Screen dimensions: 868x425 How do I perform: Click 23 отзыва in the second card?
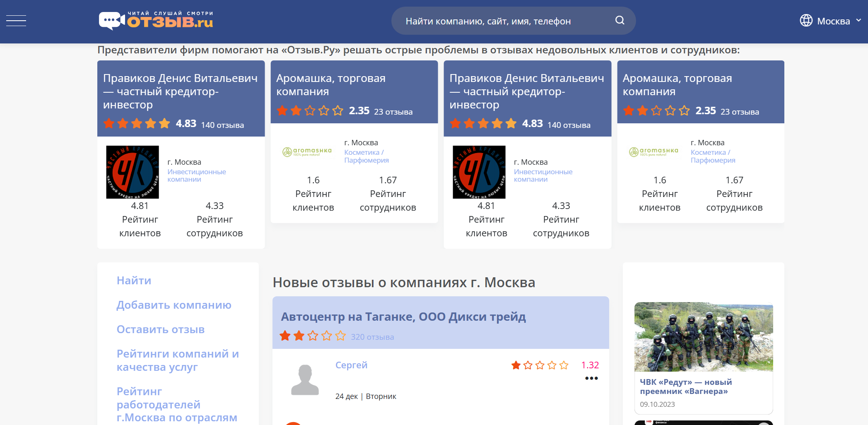(x=393, y=112)
